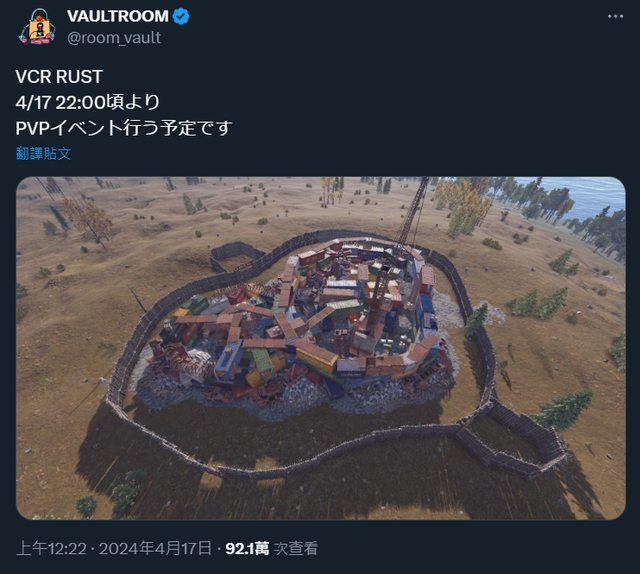640x574 pixels.
Task: Select the 2024年4月17日 post date
Action: (155, 548)
